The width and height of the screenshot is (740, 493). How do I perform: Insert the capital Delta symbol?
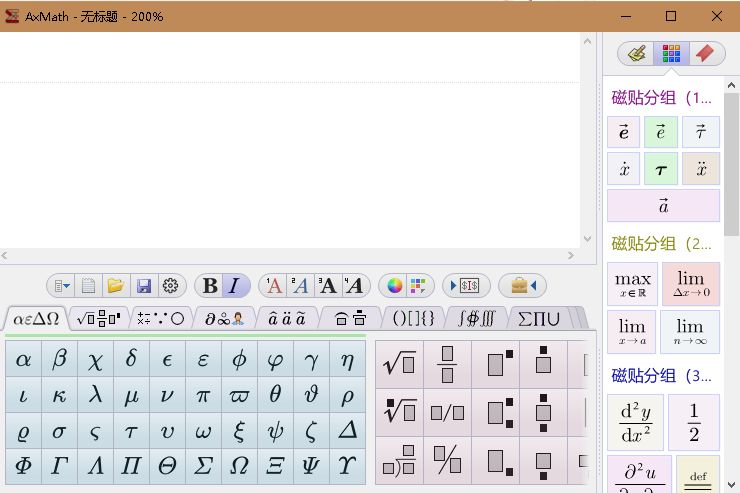347,431
